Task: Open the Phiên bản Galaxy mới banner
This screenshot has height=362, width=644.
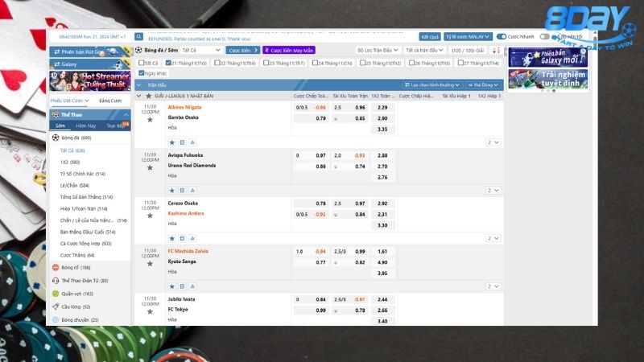Action: coord(548,57)
